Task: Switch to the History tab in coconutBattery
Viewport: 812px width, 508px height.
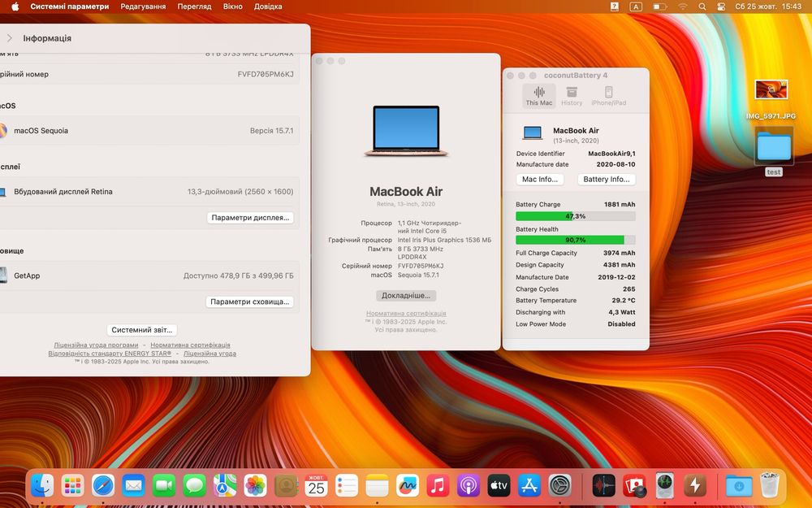Action: [572, 97]
